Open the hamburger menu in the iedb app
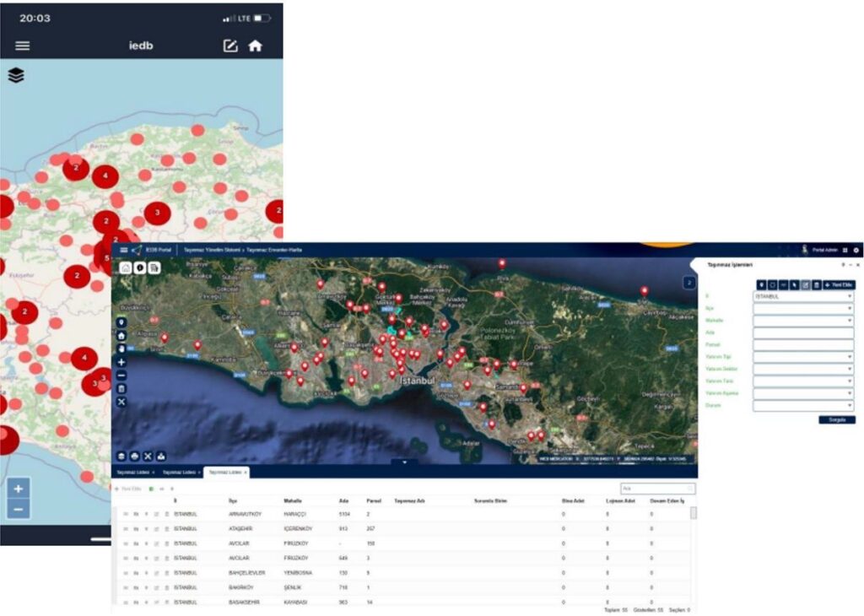Screen dimensions: 864x616 coord(22,46)
